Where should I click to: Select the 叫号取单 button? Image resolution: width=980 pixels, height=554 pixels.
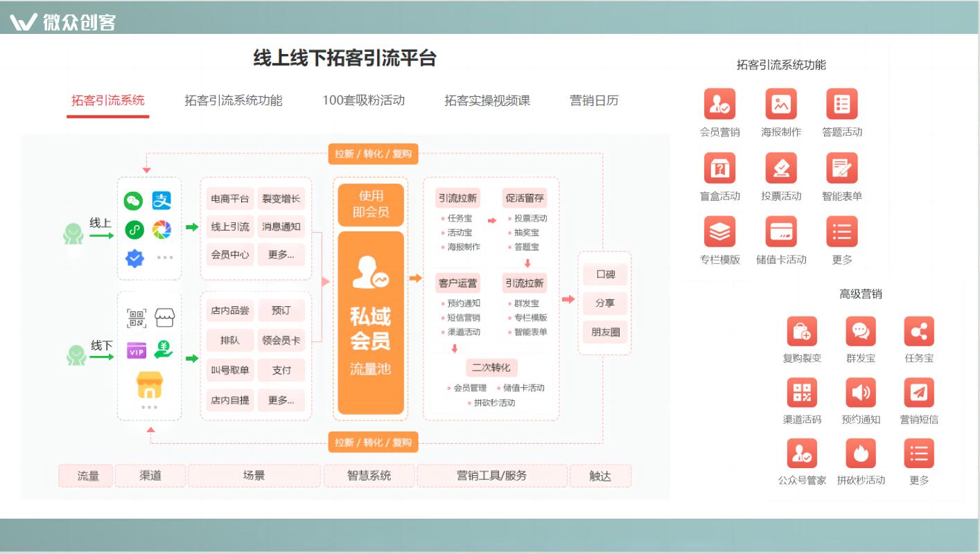[230, 370]
